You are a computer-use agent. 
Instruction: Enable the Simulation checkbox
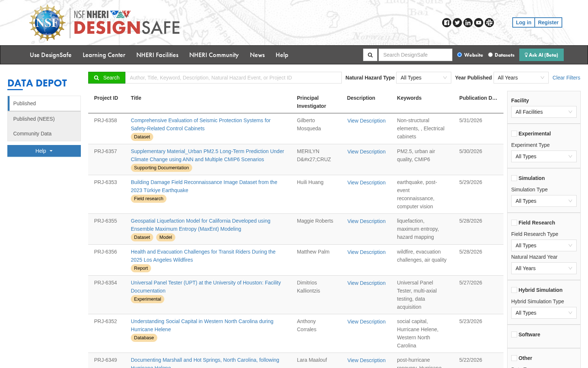pyautogui.click(x=514, y=178)
